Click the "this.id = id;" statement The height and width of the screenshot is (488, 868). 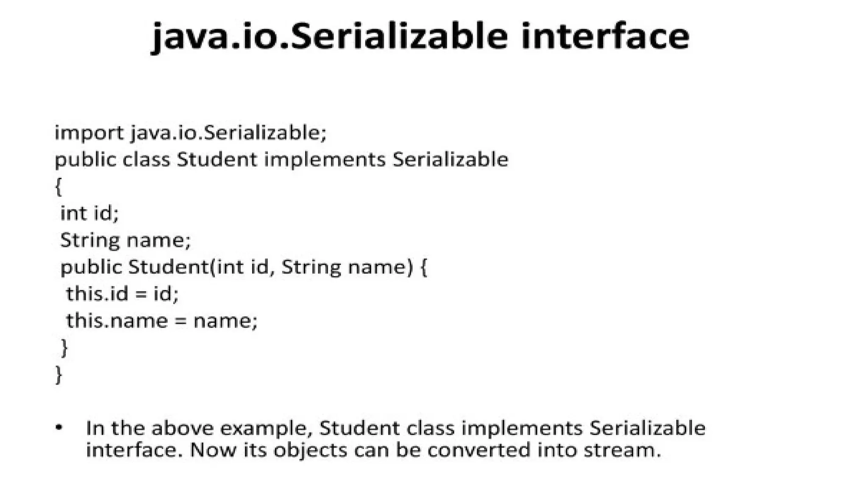(x=122, y=294)
